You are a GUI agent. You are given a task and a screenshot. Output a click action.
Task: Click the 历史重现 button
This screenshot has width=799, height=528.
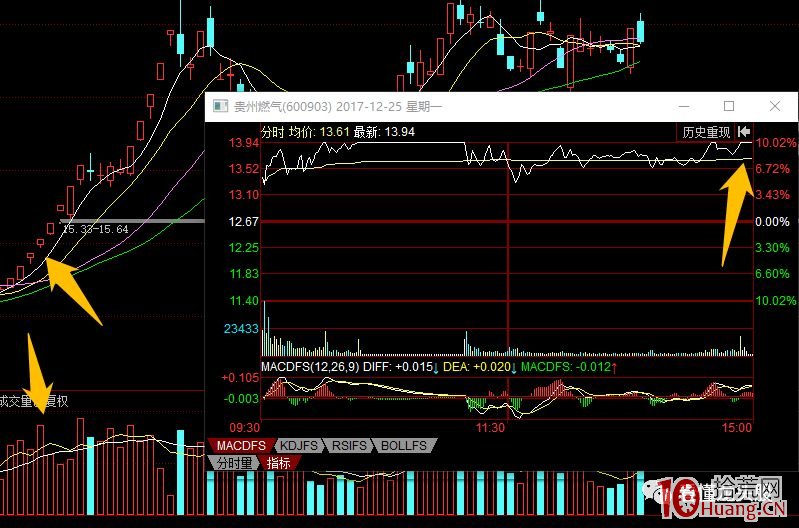point(706,132)
